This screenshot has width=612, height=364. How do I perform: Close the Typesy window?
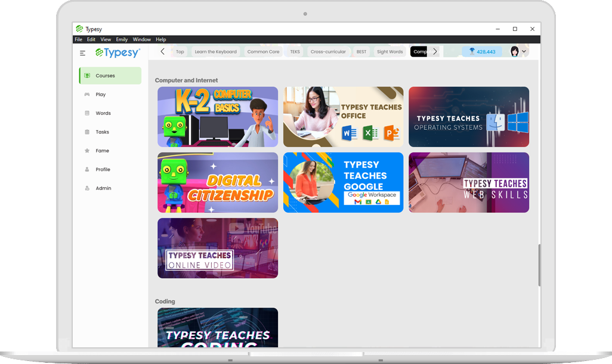coord(533,29)
